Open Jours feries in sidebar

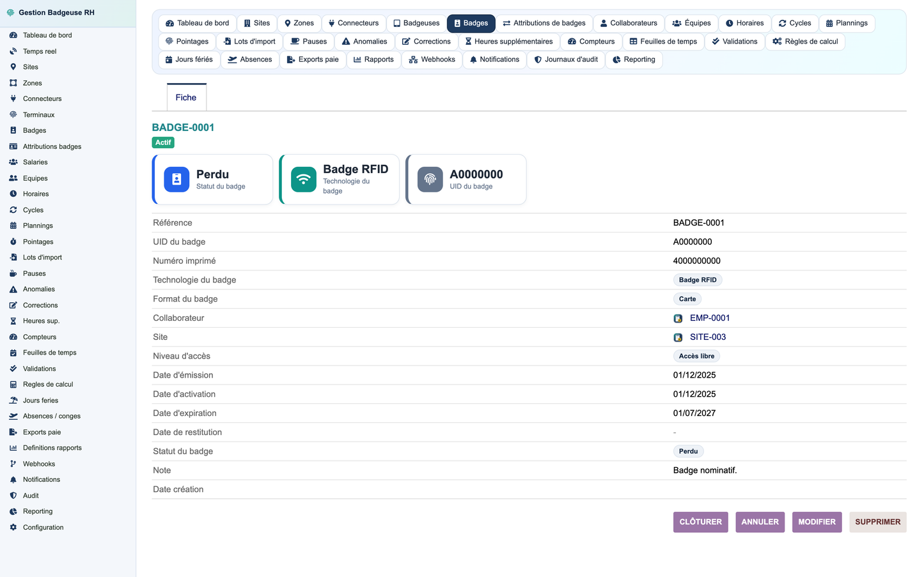(x=40, y=400)
